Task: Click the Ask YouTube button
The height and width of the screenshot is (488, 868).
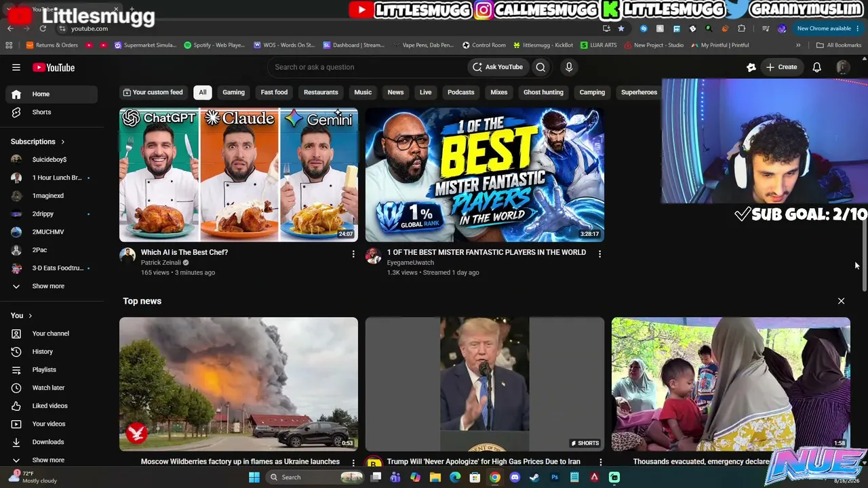Action: tap(498, 67)
